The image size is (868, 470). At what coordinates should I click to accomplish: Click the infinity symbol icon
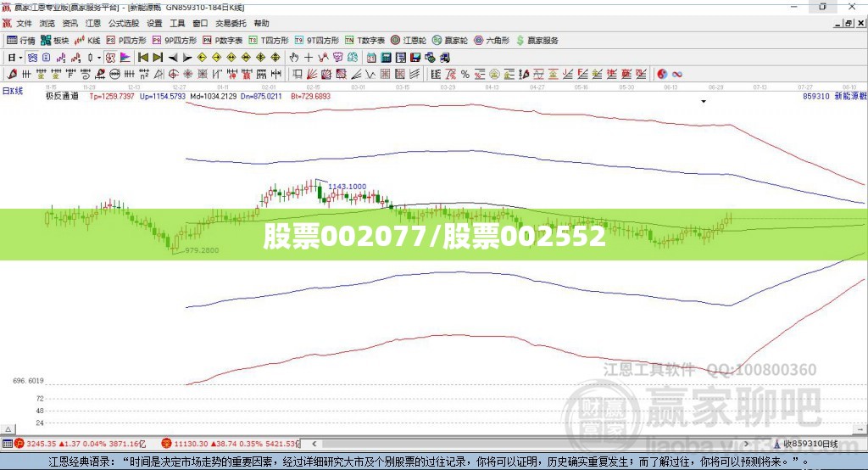click(677, 75)
